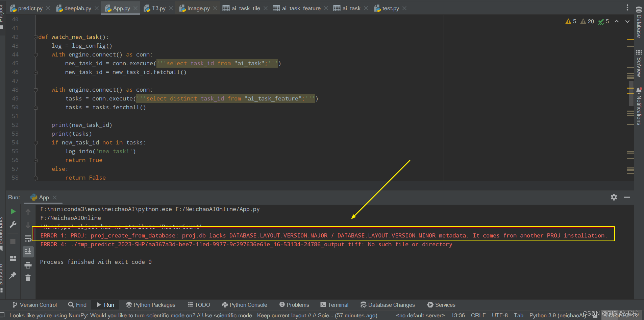Click fold end marker at line 46
Image resolution: width=644 pixels, height=320 pixels.
point(35,72)
